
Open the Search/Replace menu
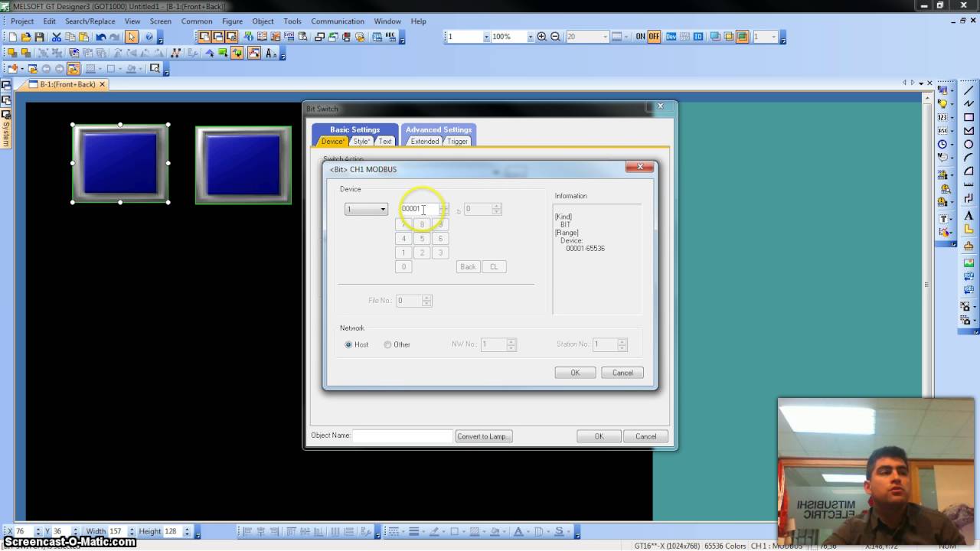(91, 21)
